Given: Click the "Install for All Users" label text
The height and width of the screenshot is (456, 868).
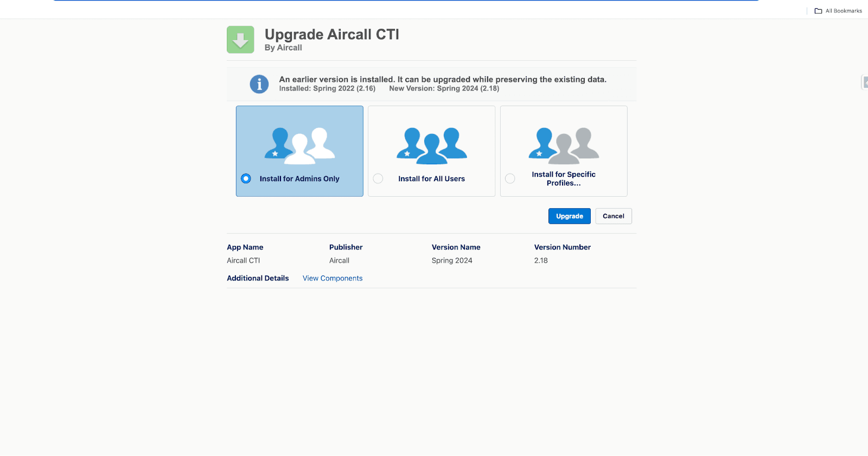Looking at the screenshot, I should click(x=431, y=179).
